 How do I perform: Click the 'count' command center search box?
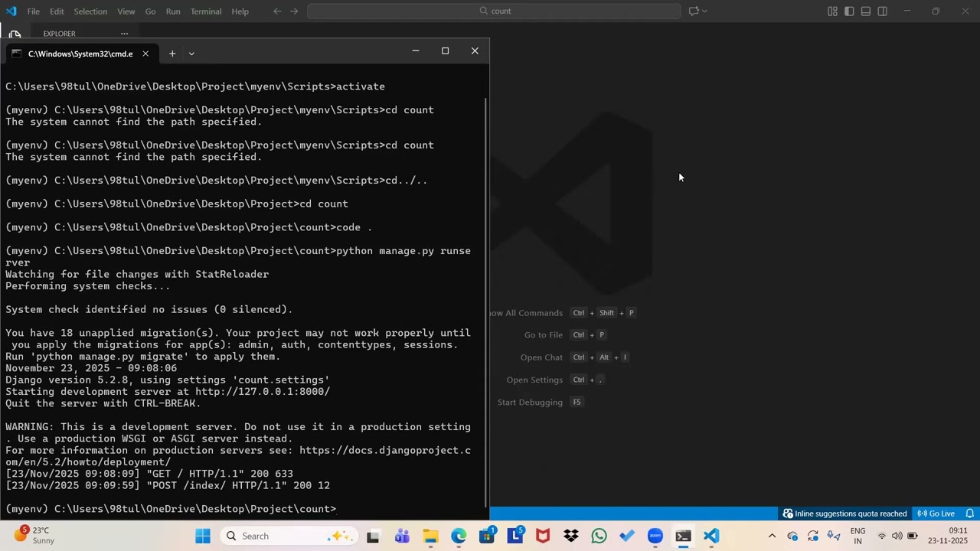point(494,11)
